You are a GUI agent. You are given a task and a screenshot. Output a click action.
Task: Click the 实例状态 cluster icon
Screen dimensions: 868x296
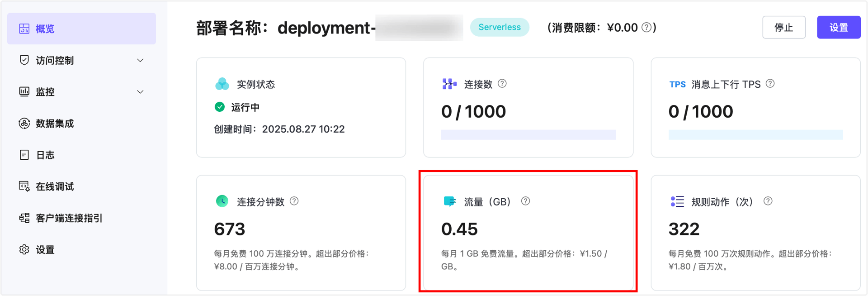222,84
